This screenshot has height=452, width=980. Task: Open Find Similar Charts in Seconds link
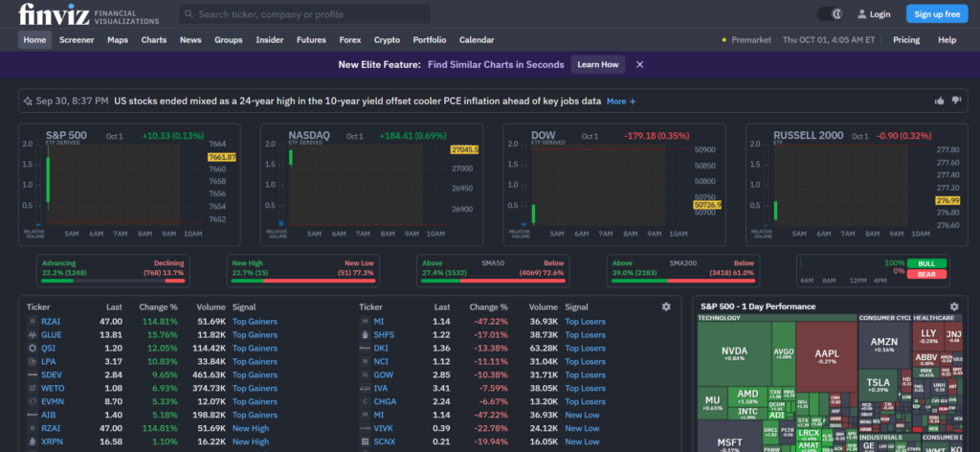pyautogui.click(x=497, y=64)
